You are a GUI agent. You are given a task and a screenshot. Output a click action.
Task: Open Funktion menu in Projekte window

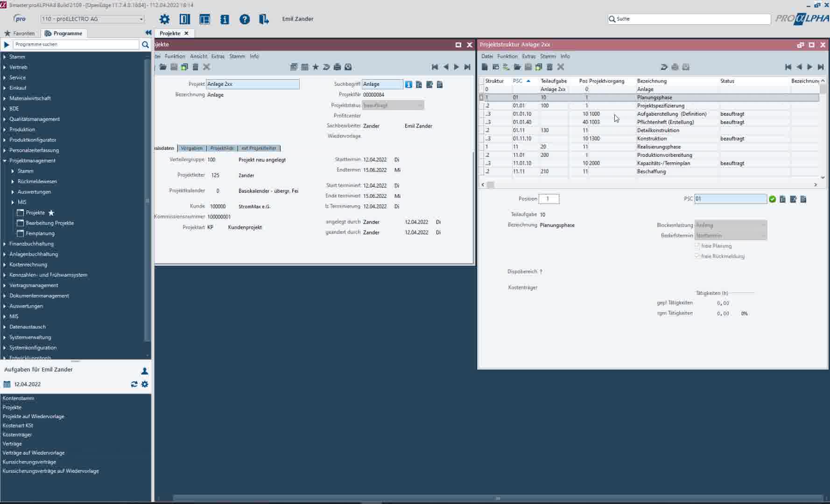[175, 56]
